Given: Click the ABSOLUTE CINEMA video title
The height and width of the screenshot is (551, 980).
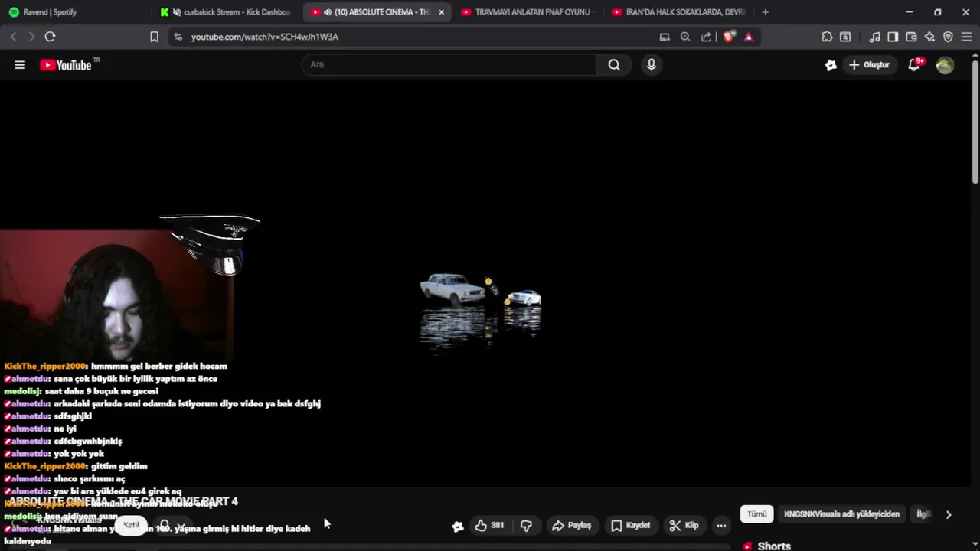Looking at the screenshot, I should 123,501.
